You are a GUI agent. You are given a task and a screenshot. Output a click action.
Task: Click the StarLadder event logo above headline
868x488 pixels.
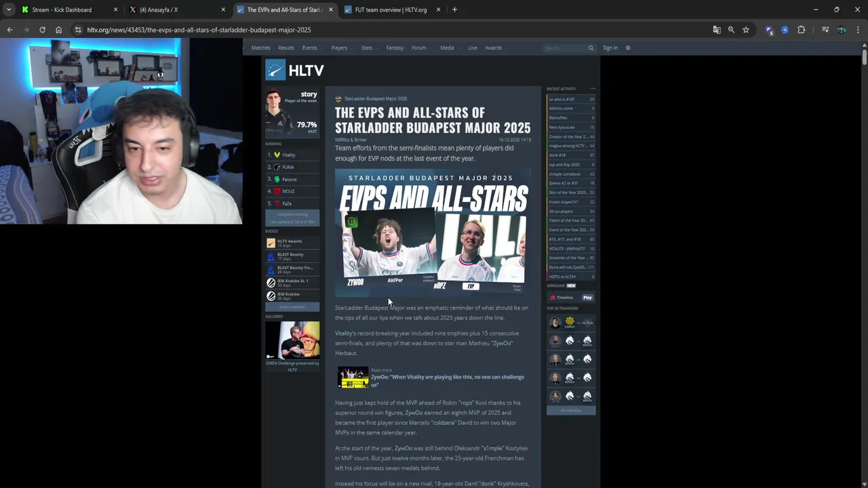(x=338, y=99)
